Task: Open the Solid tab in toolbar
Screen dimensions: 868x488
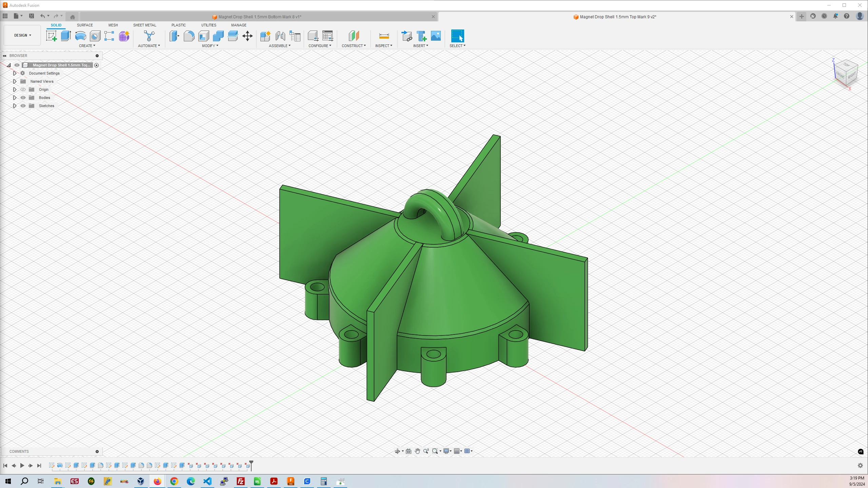Action: (x=56, y=25)
